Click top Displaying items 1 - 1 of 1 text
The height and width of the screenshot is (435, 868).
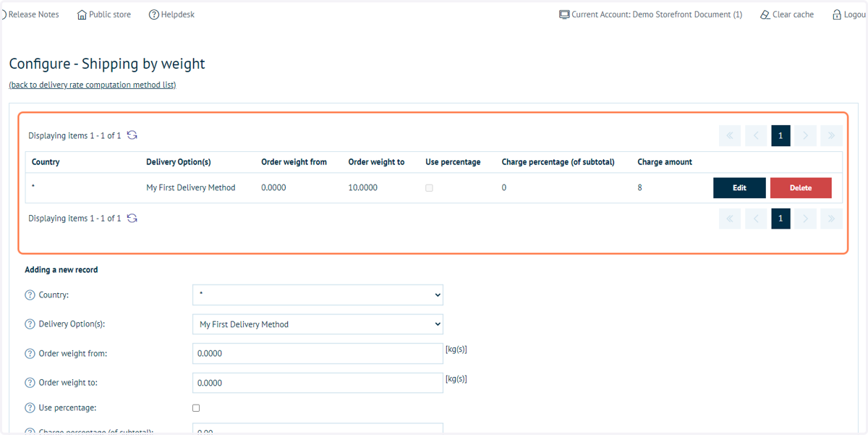(75, 135)
